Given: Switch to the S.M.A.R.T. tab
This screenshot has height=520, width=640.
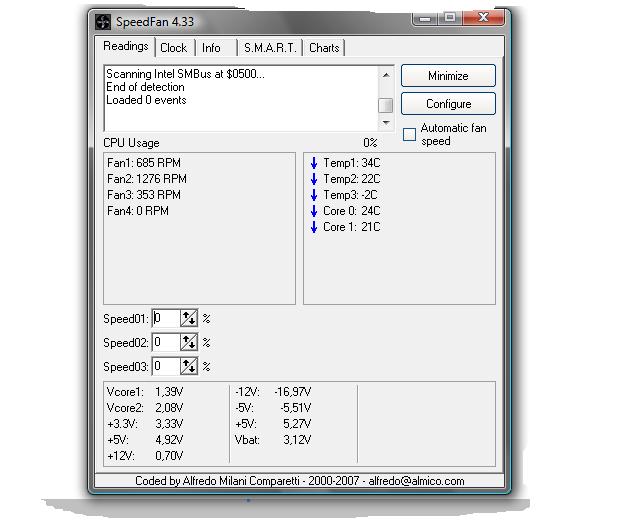Looking at the screenshot, I should (x=270, y=48).
